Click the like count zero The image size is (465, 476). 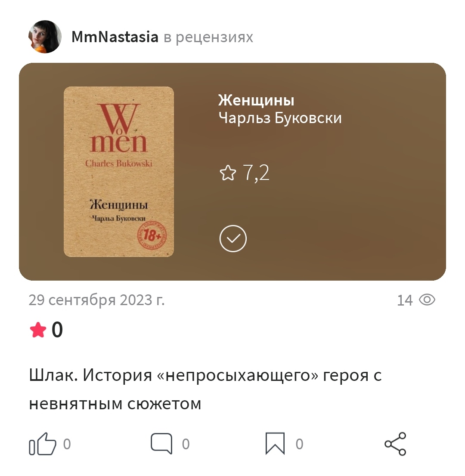(x=67, y=444)
